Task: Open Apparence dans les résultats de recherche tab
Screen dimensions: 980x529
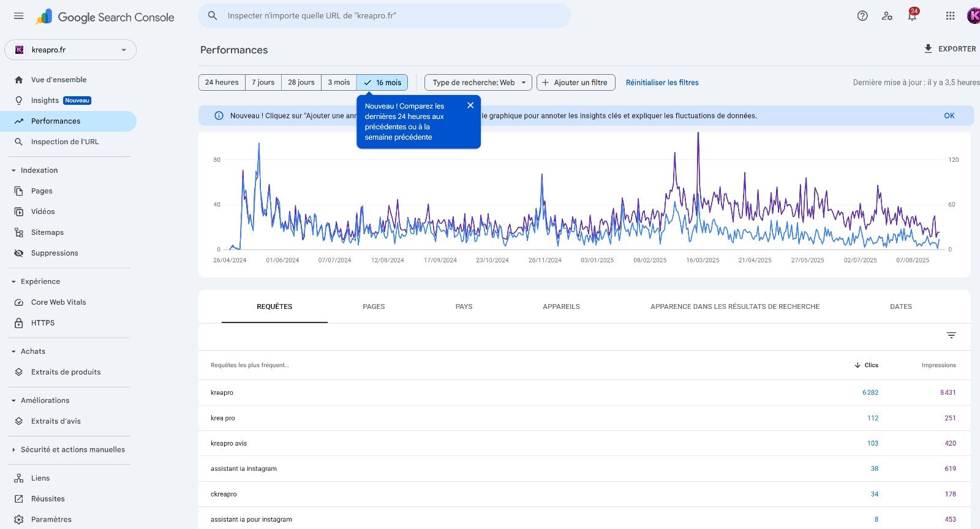Action: point(735,306)
